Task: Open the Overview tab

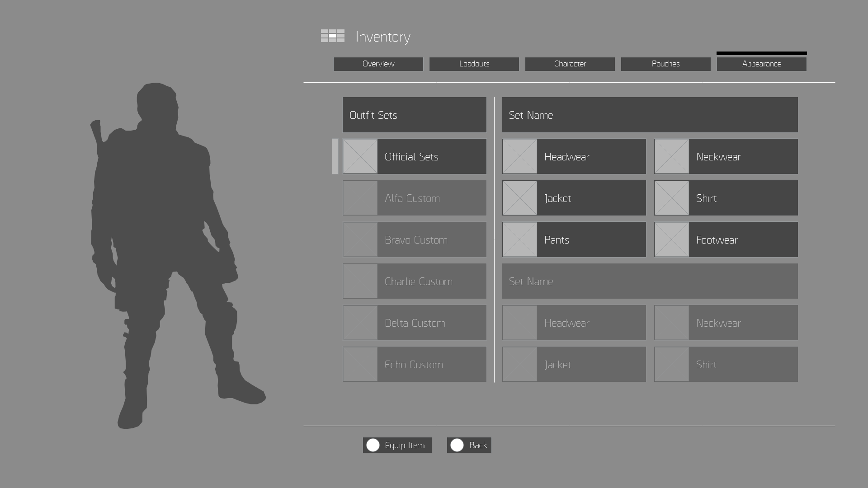Action: pyautogui.click(x=378, y=64)
